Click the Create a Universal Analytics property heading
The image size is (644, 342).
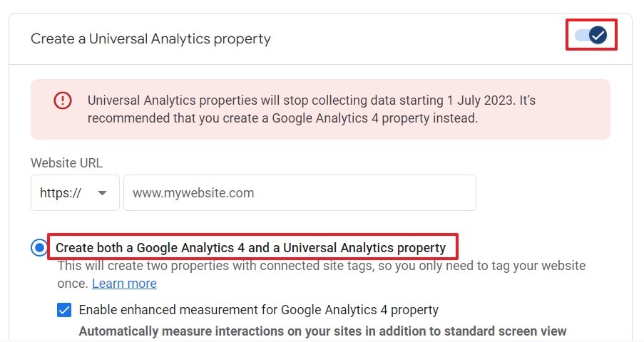click(150, 38)
